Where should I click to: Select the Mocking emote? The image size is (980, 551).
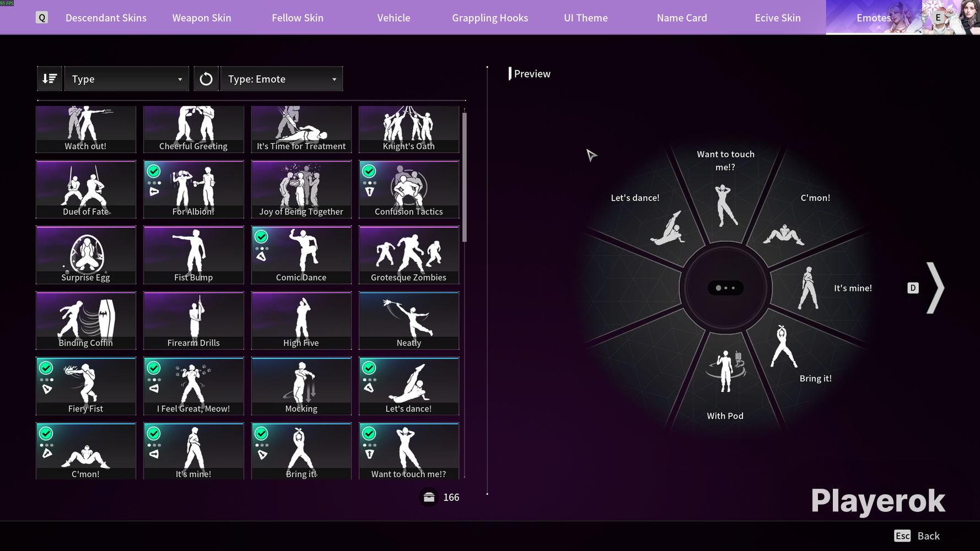click(x=301, y=386)
